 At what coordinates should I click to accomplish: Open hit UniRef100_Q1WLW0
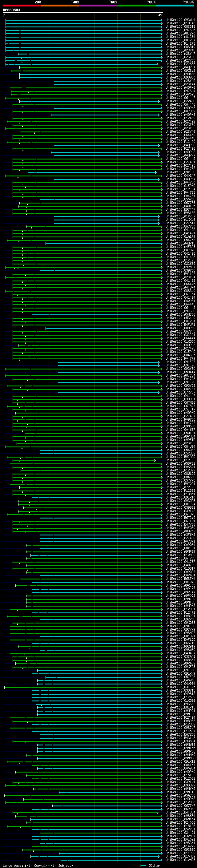180,23
